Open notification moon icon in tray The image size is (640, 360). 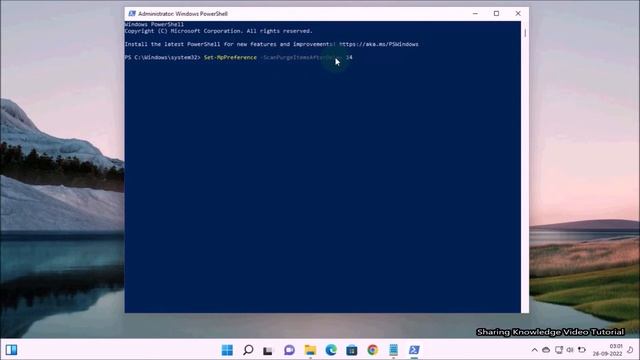(x=631, y=350)
